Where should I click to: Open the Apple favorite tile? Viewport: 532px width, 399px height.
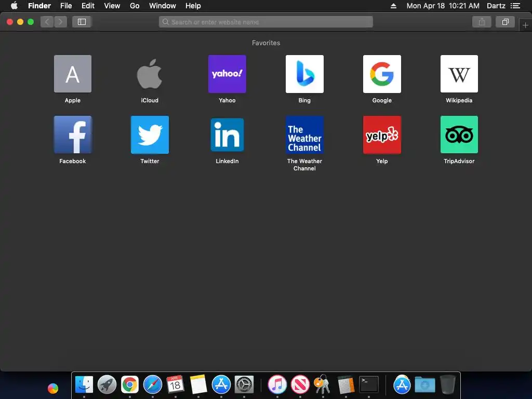pos(73,74)
